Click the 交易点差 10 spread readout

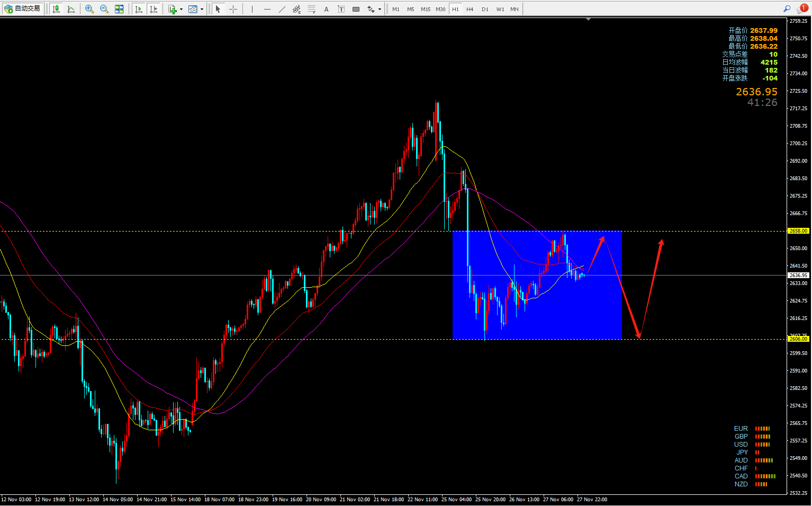coord(750,55)
